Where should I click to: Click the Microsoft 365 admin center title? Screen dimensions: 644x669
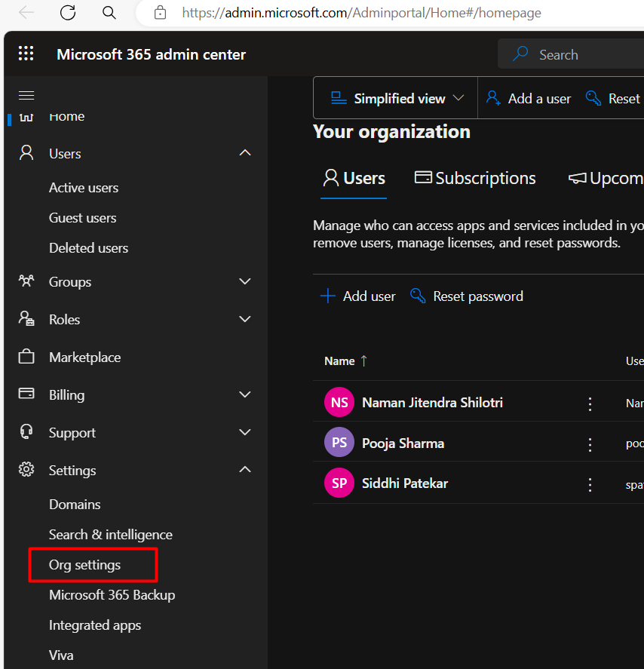click(x=152, y=54)
